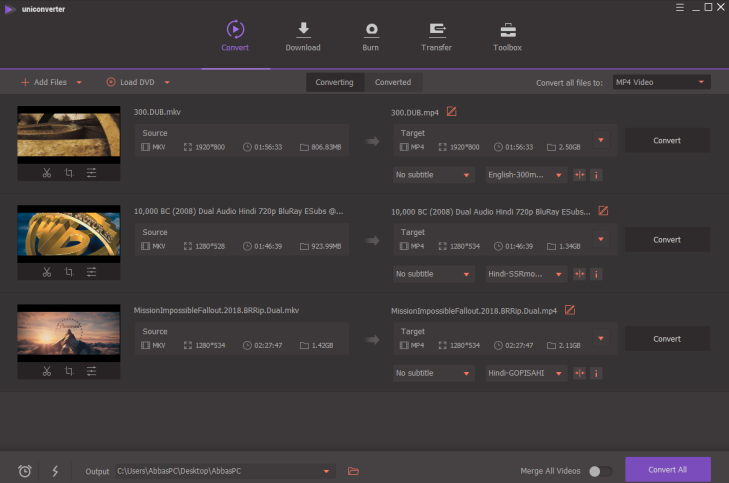This screenshot has height=483, width=729.
Task: Open effect settings for 10,000 BC video
Action: [92, 272]
